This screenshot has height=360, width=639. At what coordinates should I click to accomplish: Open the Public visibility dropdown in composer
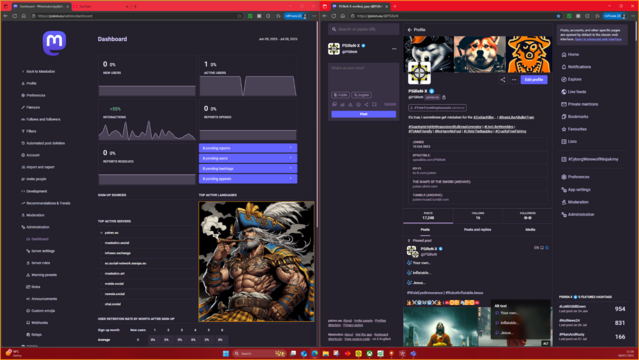(340, 95)
